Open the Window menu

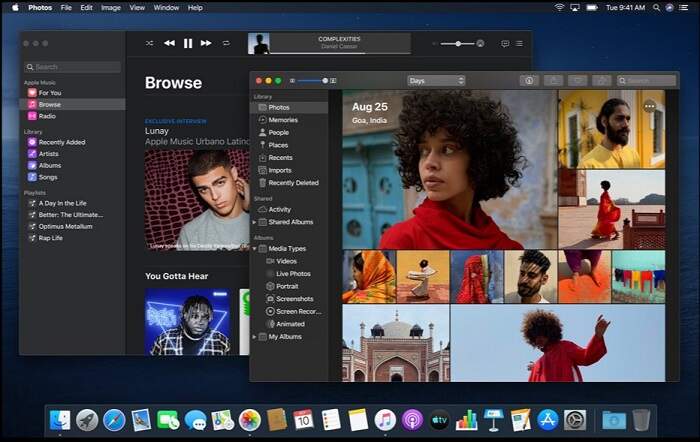(x=167, y=7)
